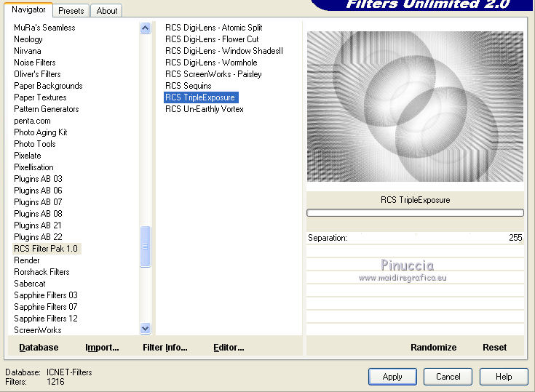Open the About tab
This screenshot has height=392, width=535.
pos(106,11)
